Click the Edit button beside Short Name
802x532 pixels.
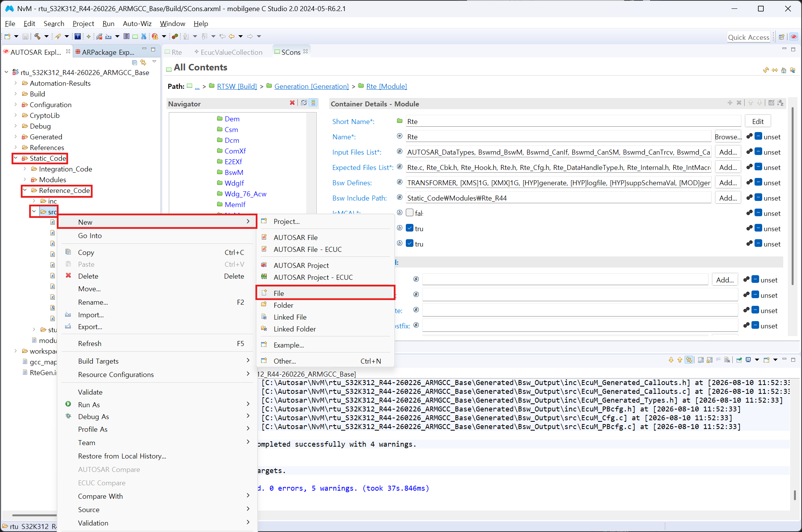758,121
